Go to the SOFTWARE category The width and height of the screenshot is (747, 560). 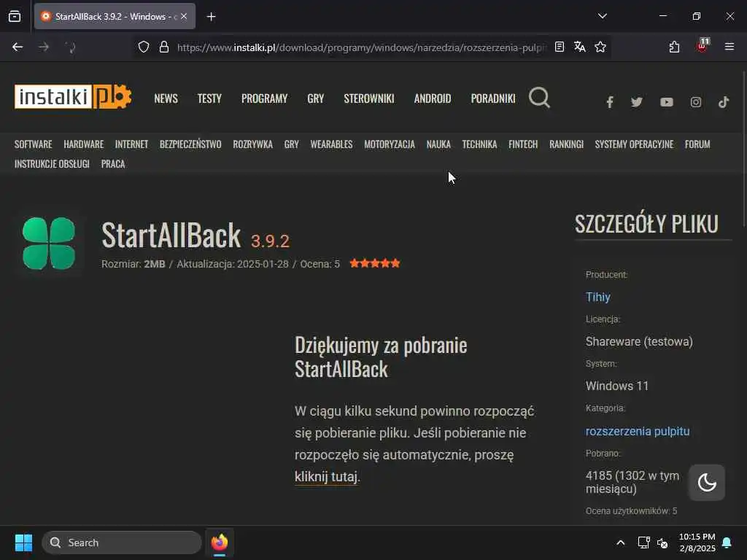(34, 144)
